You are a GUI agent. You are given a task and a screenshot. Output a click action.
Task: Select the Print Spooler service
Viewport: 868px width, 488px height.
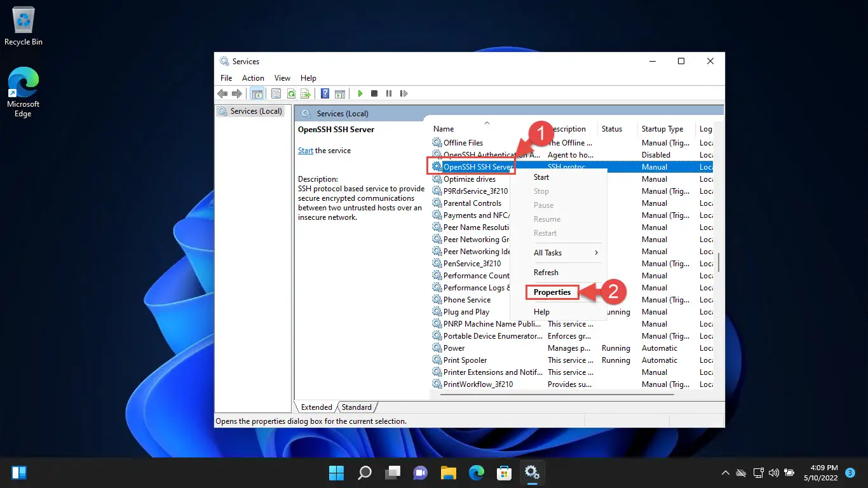[x=572, y=360]
